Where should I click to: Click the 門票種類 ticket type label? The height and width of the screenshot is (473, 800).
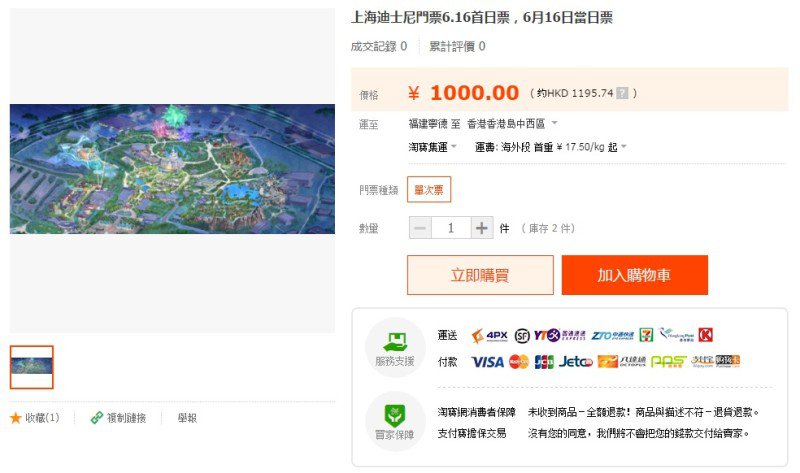click(379, 190)
